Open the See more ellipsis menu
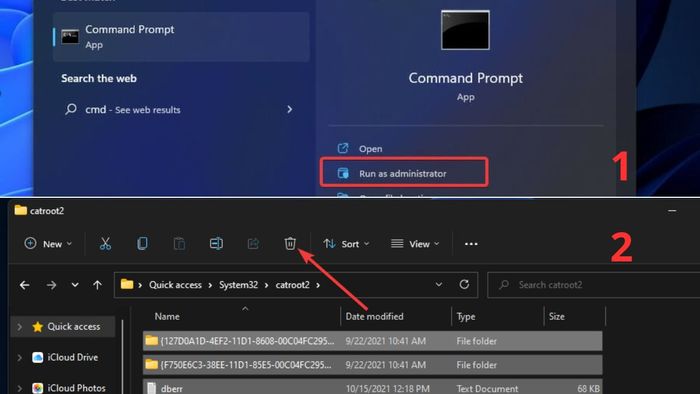The width and height of the screenshot is (700, 394). click(471, 244)
